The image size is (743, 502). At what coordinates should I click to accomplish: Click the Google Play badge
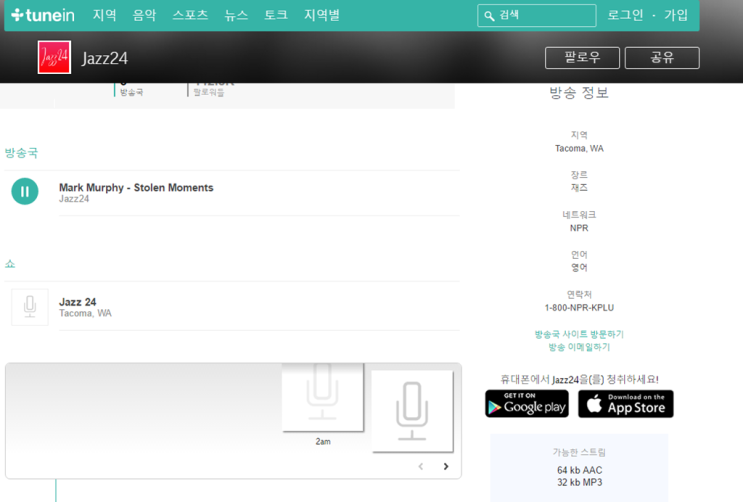pyautogui.click(x=527, y=404)
